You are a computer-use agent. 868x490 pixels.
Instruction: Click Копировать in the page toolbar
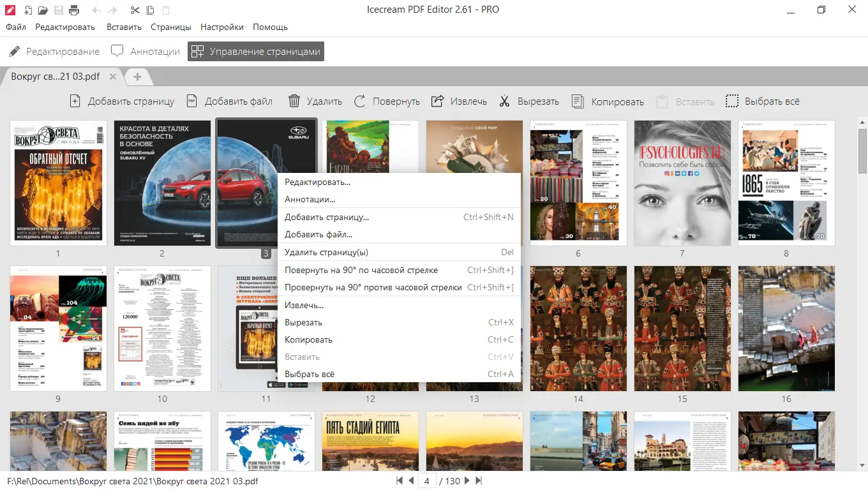608,101
